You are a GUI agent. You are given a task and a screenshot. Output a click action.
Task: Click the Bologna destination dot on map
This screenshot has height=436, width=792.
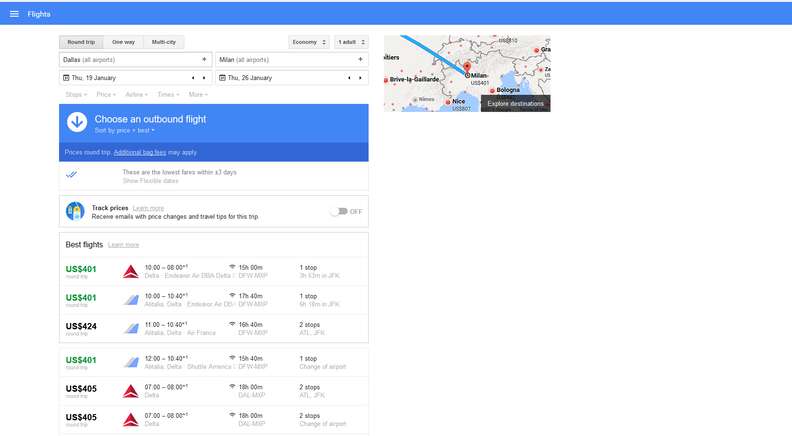point(492,90)
